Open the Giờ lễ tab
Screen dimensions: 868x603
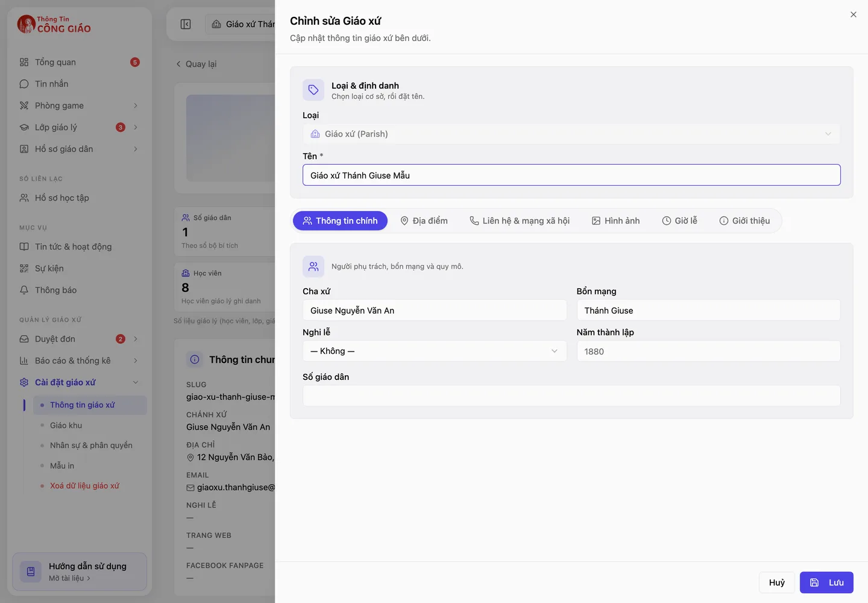click(680, 221)
